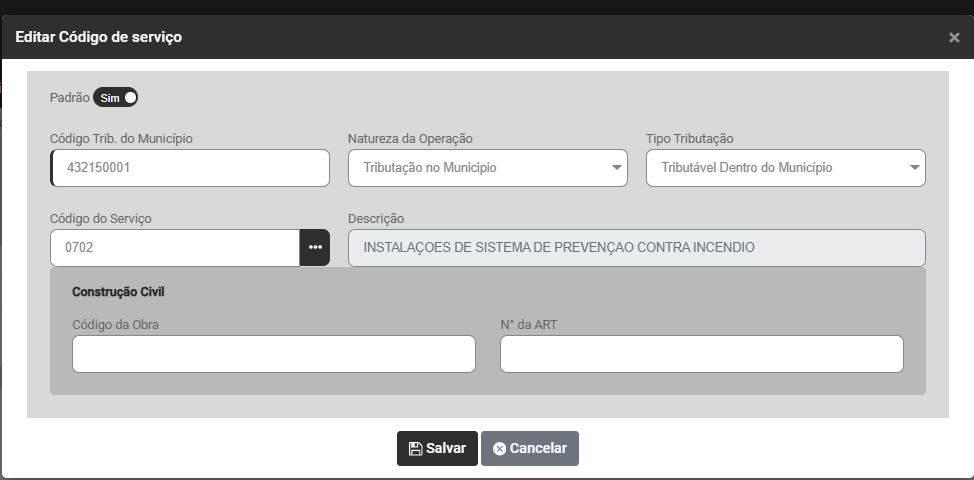Click the Natureza da Operação field label
This screenshot has width=974, height=480.
coord(410,138)
